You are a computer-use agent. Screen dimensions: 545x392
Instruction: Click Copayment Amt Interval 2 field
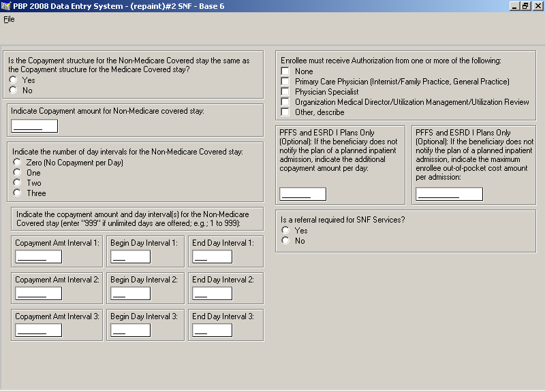click(x=39, y=293)
